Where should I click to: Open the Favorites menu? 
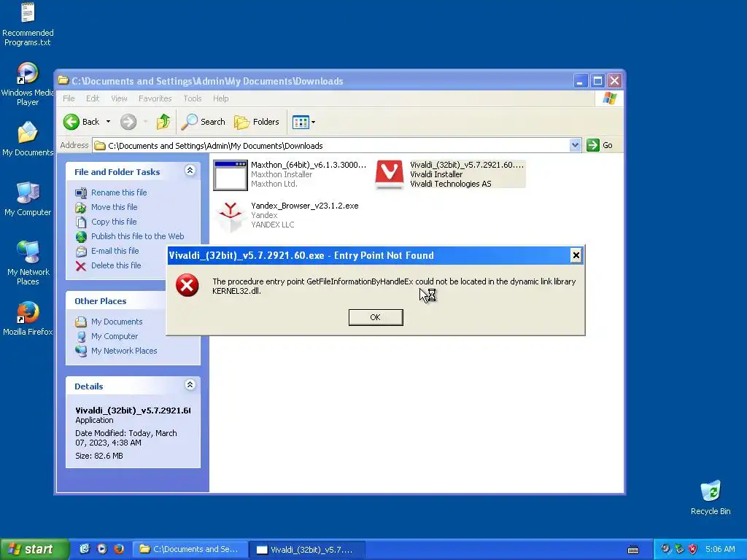click(x=155, y=98)
